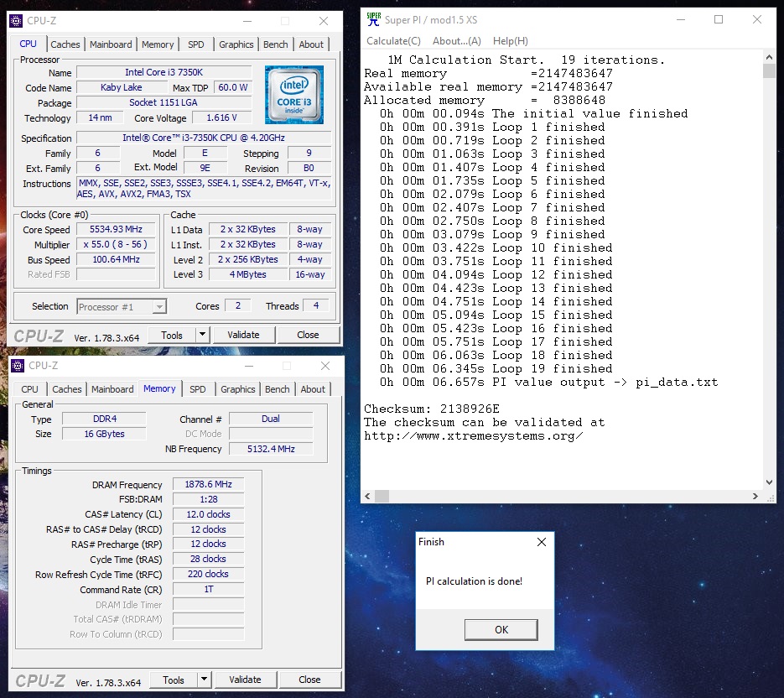Switch to CPU tab in bottom CPU-Z window
This screenshot has width=784, height=698.
click(x=29, y=388)
